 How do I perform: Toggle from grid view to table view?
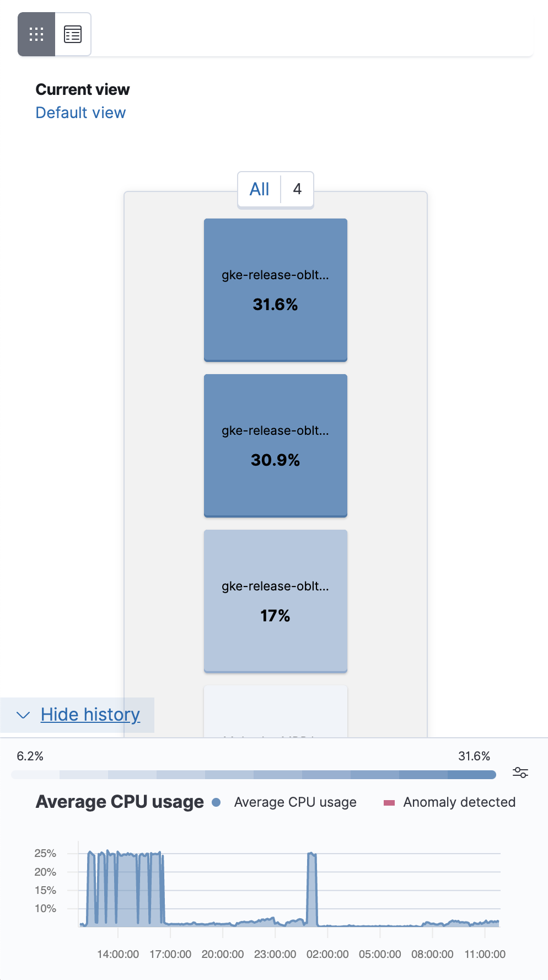72,34
